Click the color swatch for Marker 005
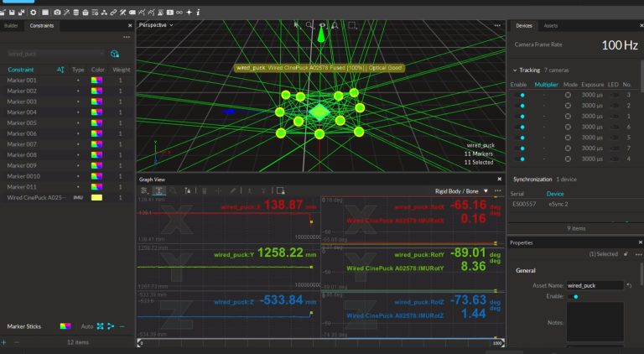644x354 pixels. click(97, 122)
